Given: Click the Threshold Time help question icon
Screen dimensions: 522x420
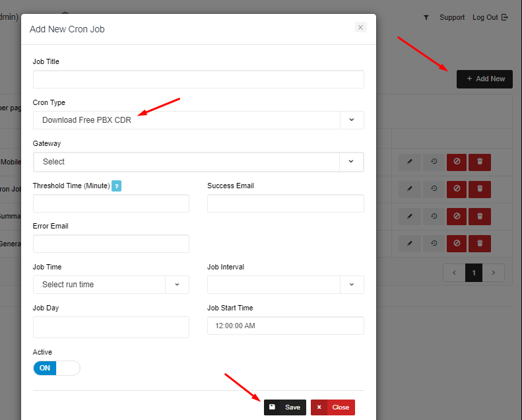Looking at the screenshot, I should point(116,186).
